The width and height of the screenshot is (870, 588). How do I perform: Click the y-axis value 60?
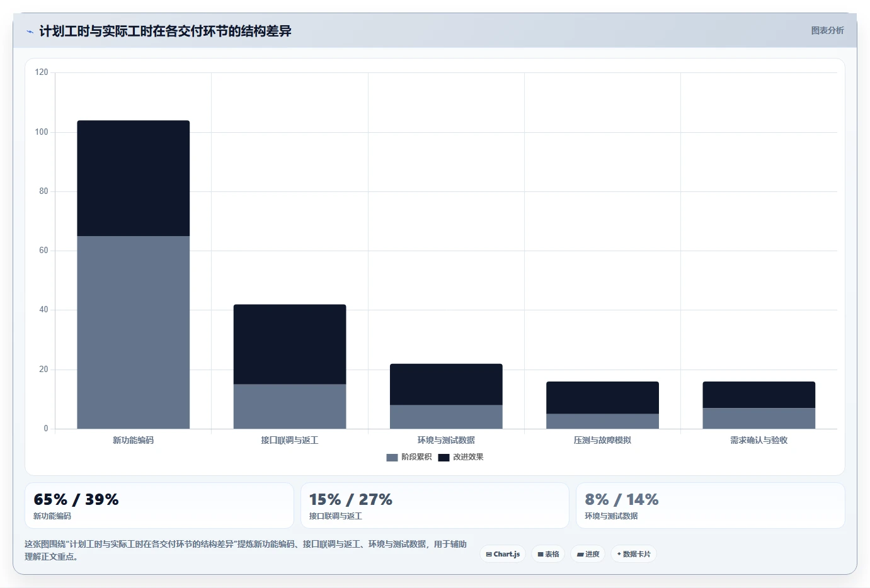click(43, 251)
